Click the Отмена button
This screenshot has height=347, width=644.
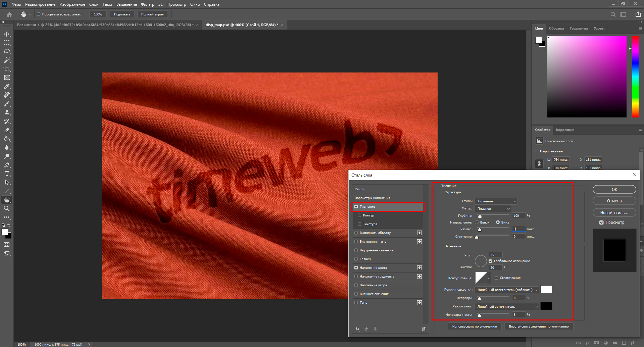(x=614, y=201)
